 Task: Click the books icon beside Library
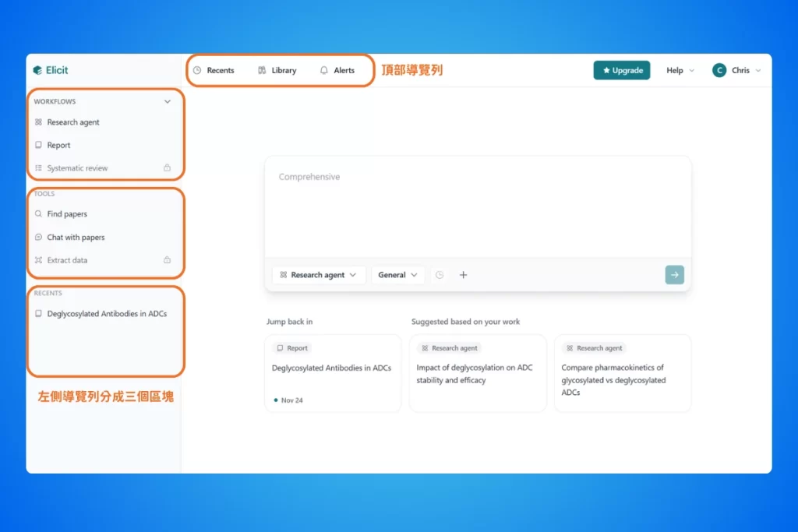[262, 70]
